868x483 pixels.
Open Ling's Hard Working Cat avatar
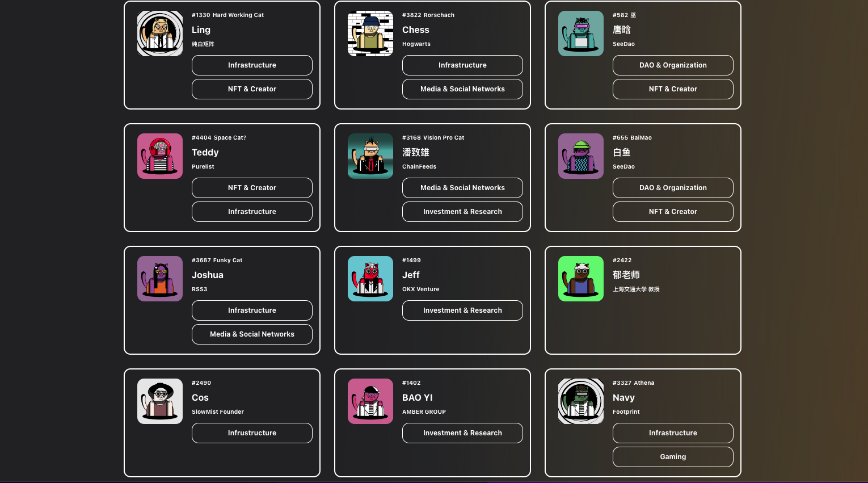[x=160, y=33]
